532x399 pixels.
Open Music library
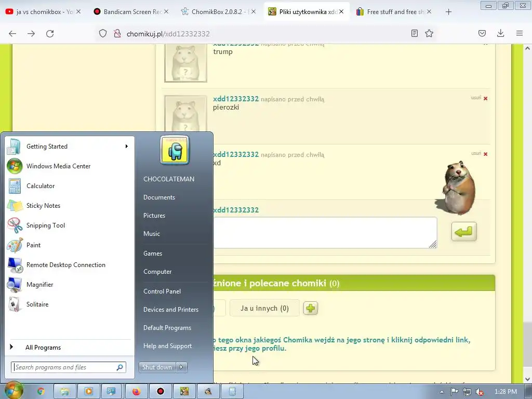[152, 233]
